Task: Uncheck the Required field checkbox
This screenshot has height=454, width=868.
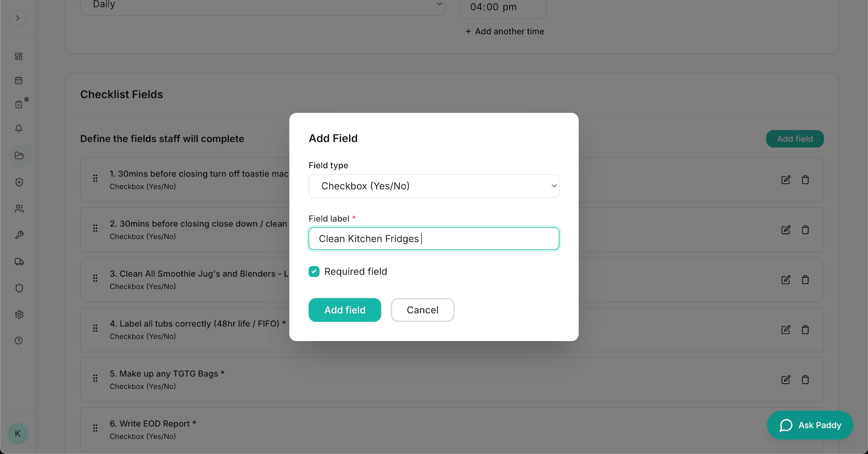Action: [x=314, y=271]
